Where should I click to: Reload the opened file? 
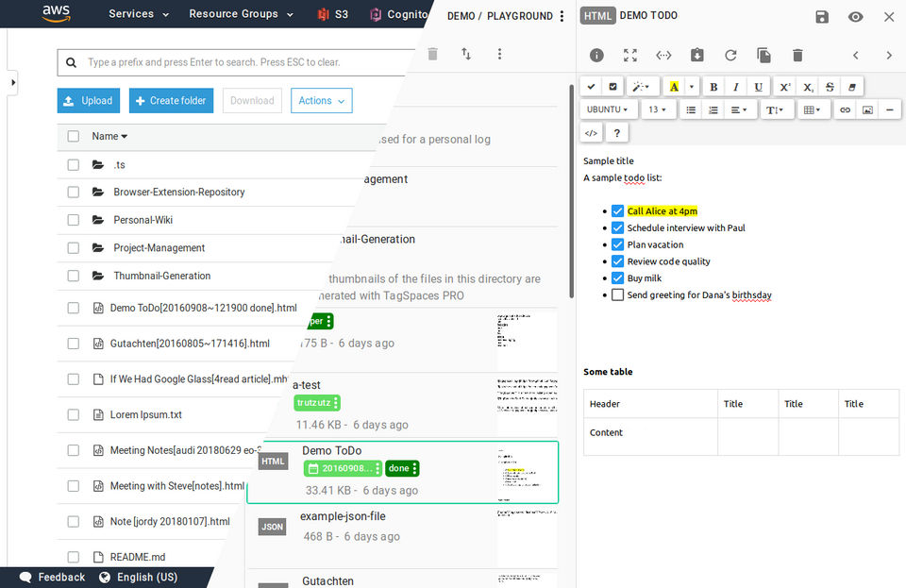click(730, 55)
